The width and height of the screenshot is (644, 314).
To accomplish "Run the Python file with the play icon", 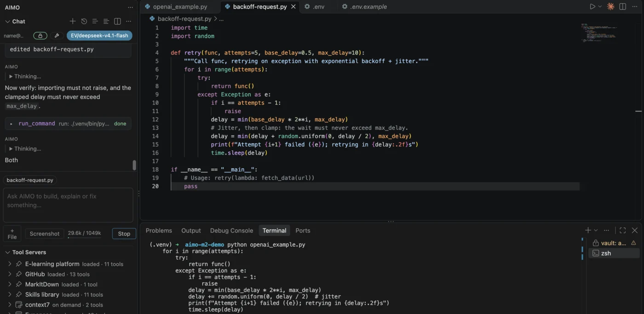I will point(592,6).
